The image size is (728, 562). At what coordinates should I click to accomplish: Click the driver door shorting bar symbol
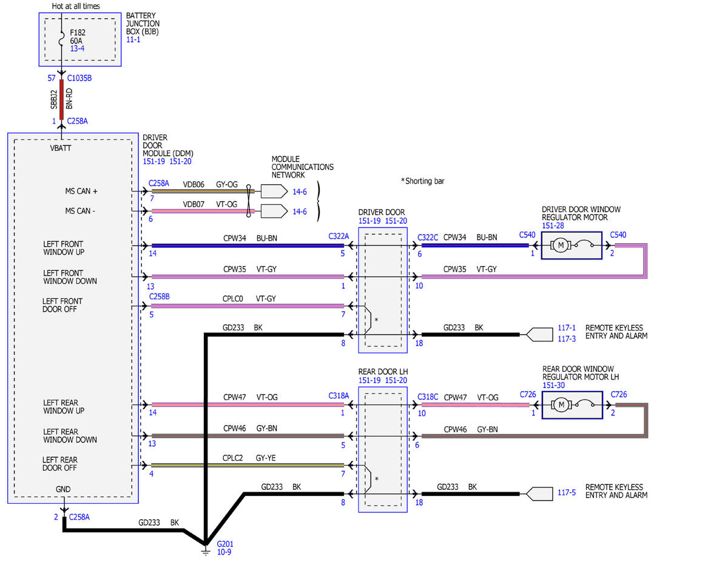pos(368,320)
